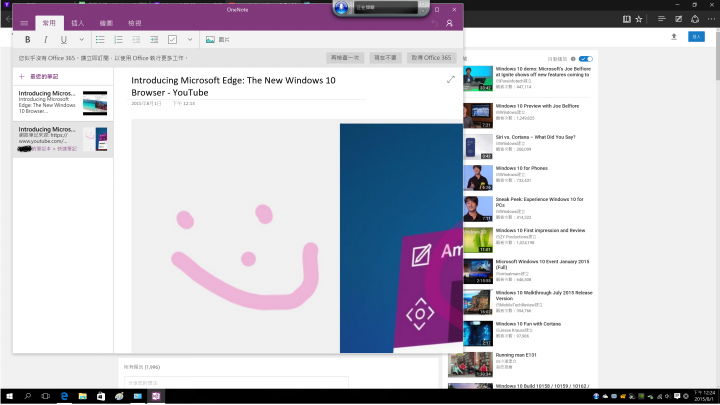Toggle the YouTube autoplay switch
The width and height of the screenshot is (720, 405).
point(585,59)
